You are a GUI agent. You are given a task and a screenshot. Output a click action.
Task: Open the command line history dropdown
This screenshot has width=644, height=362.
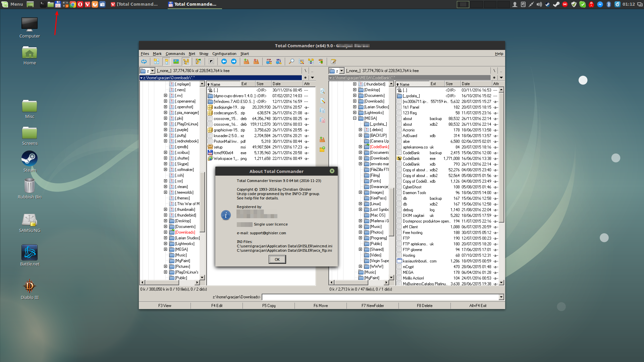pyautogui.click(x=501, y=297)
